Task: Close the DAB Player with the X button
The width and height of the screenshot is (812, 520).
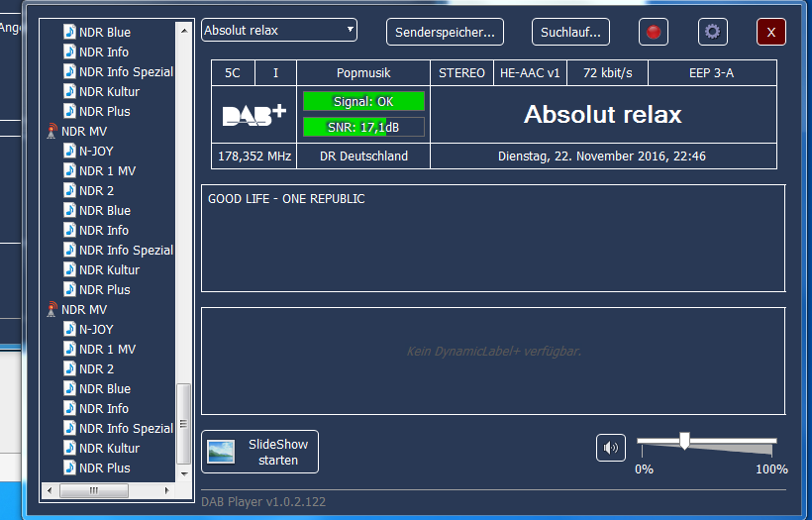Action: pos(770,32)
